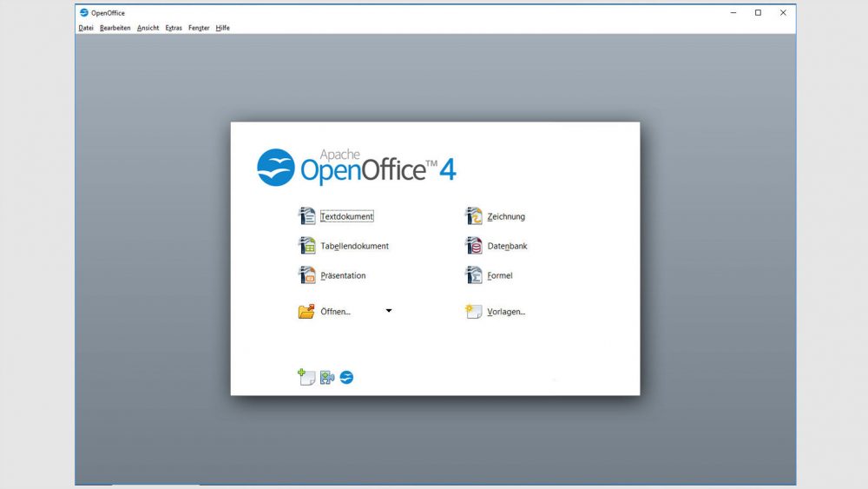
Task: Click the puzzle-piece extensions icon
Action: pos(327,377)
